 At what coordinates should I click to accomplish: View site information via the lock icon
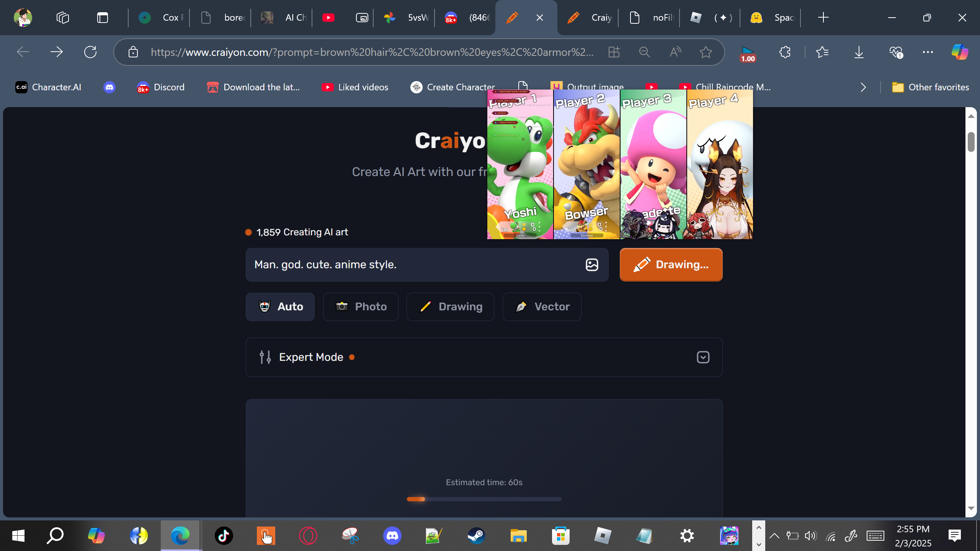(133, 52)
